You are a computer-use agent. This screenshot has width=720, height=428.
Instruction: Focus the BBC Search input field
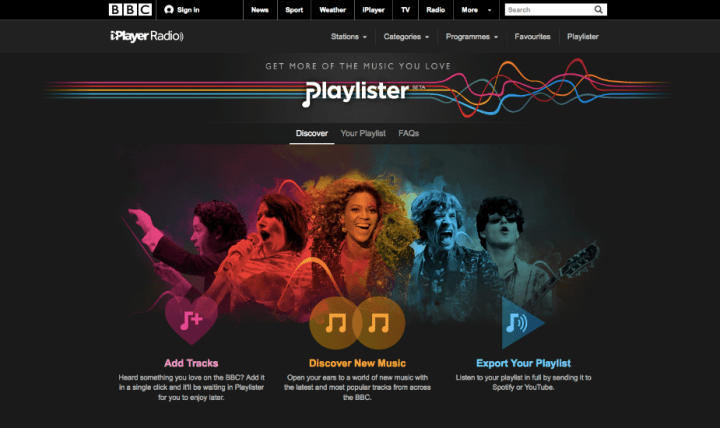tap(549, 10)
